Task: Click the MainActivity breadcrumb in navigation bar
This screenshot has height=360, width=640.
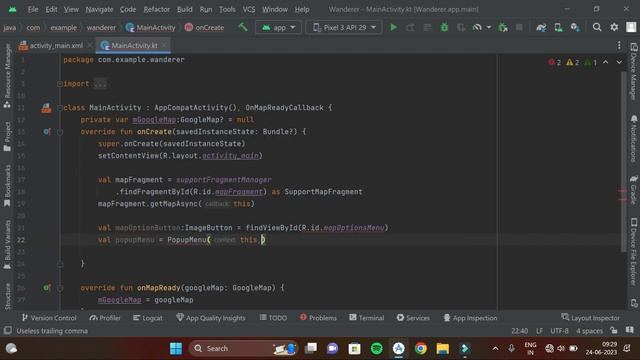Action: click(x=151, y=27)
